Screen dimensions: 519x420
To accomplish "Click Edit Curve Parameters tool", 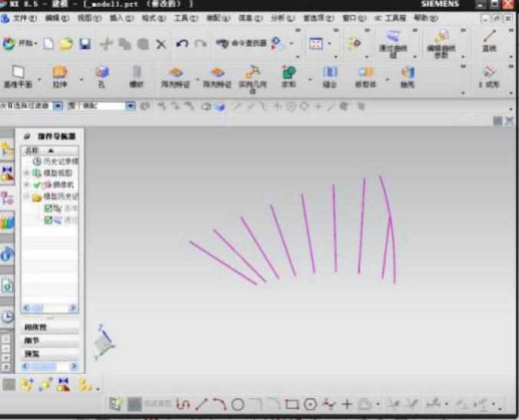I will coord(441,43).
